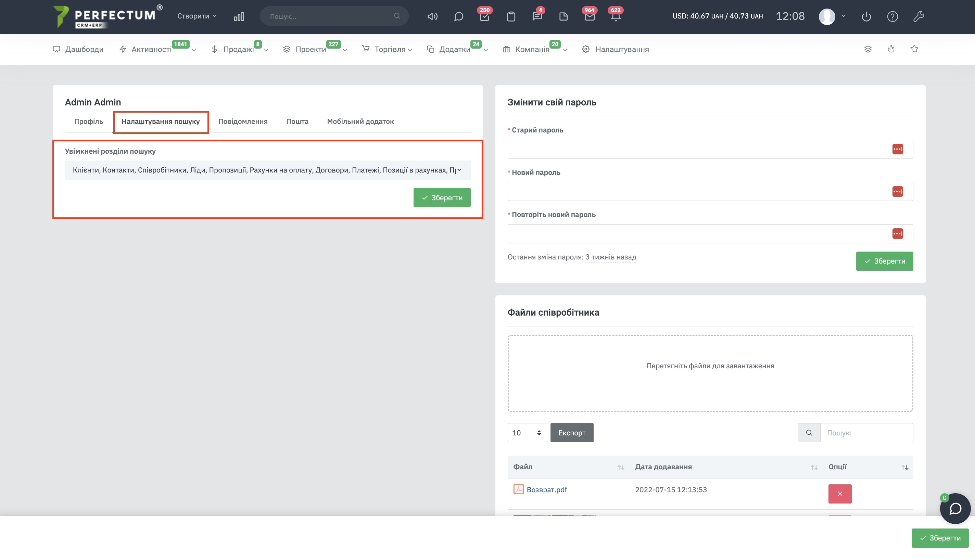The width and height of the screenshot is (975, 560).
Task: Open the Мобільний додаток tab
Action: tap(360, 122)
